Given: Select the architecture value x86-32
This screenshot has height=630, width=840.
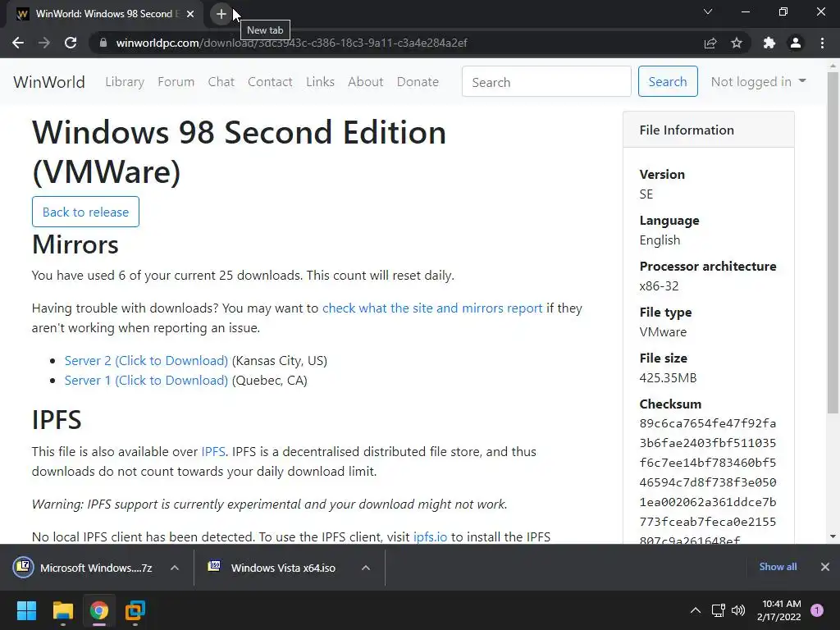Looking at the screenshot, I should point(659,285).
